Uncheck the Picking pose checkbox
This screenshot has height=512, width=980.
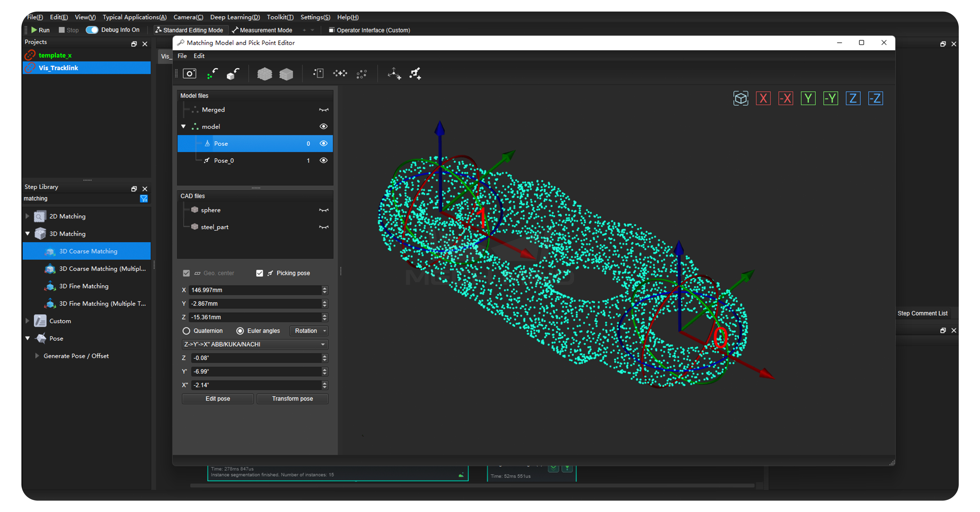(x=259, y=273)
